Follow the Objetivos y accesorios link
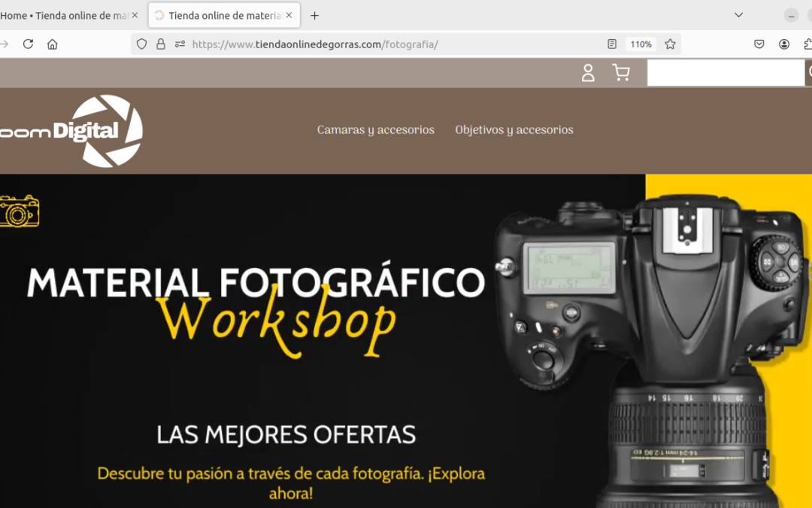812x508 pixels. (x=514, y=129)
